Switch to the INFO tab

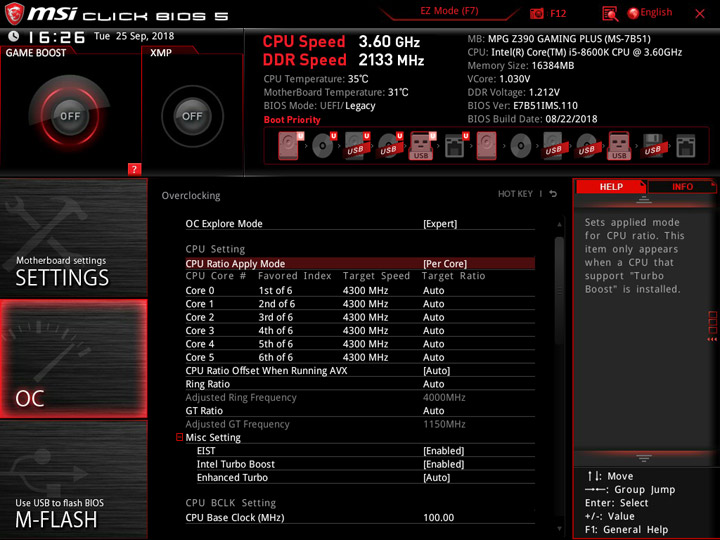682,186
